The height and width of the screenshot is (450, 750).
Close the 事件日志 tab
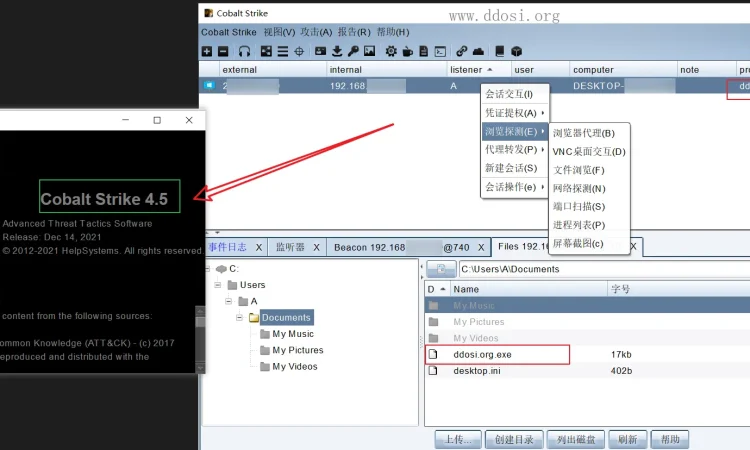[259, 247]
